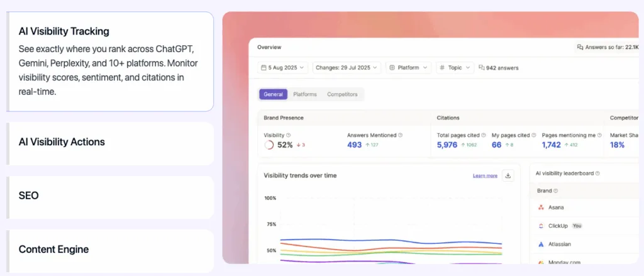This screenshot has height=276, width=644.
Task: Click the Atlassian brand logo icon
Action: pos(541,244)
